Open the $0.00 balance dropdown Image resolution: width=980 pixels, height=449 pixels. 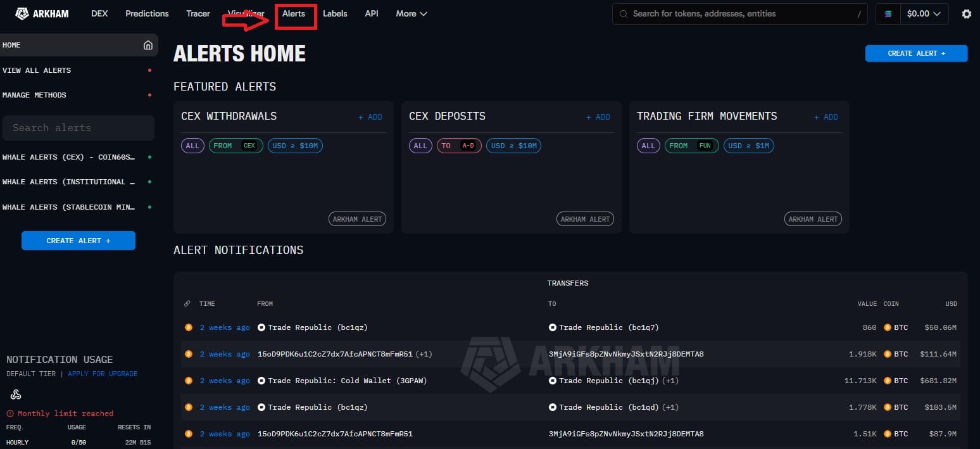pyautogui.click(x=923, y=13)
